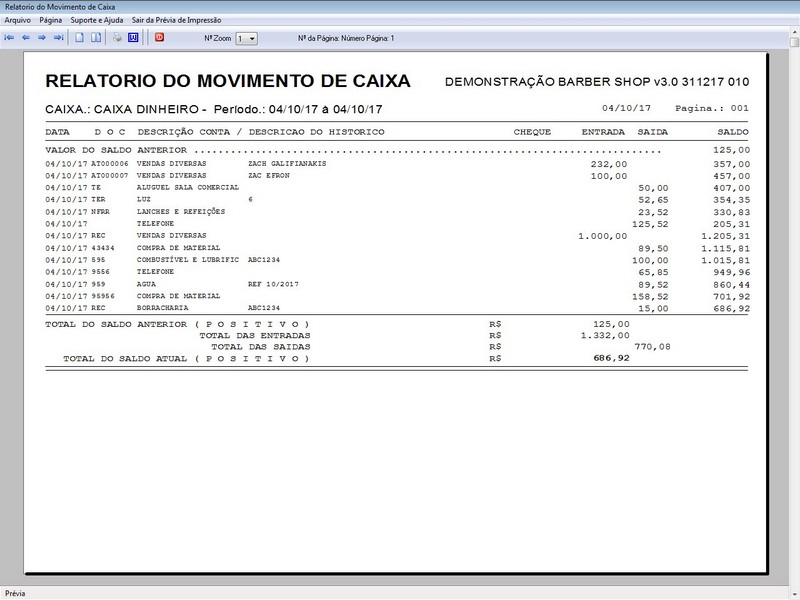This screenshot has width=800, height=600.
Task: Click the printer icon
Action: click(x=117, y=38)
